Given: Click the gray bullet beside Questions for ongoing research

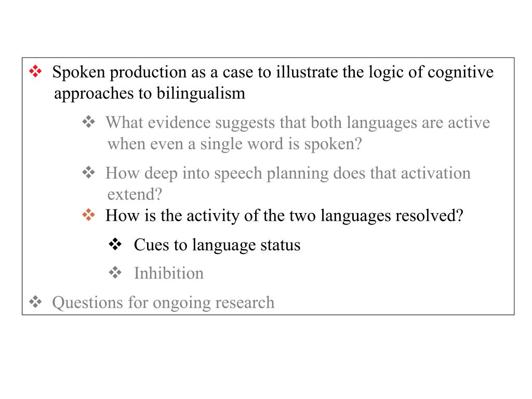Looking at the screenshot, I should [35, 302].
